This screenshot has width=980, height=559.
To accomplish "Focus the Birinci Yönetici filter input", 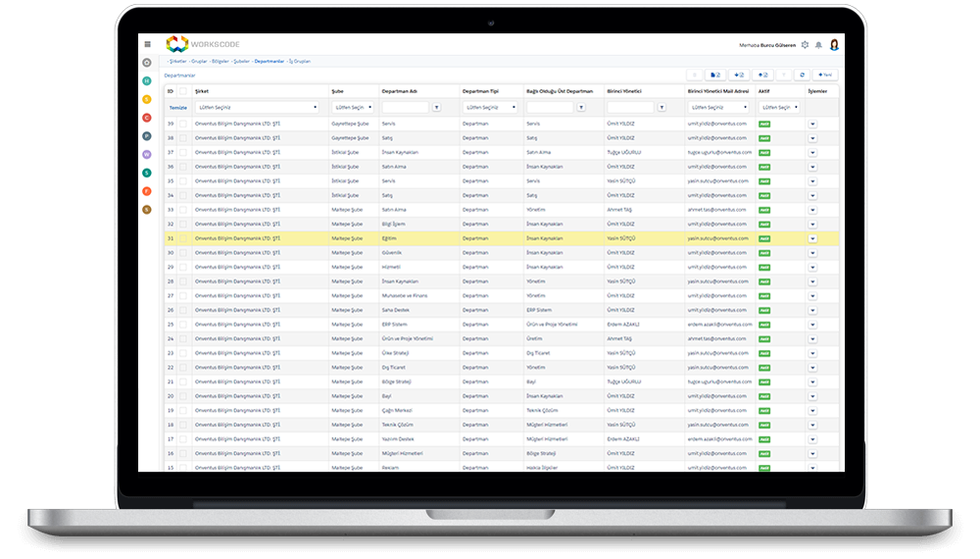I will 630,108.
